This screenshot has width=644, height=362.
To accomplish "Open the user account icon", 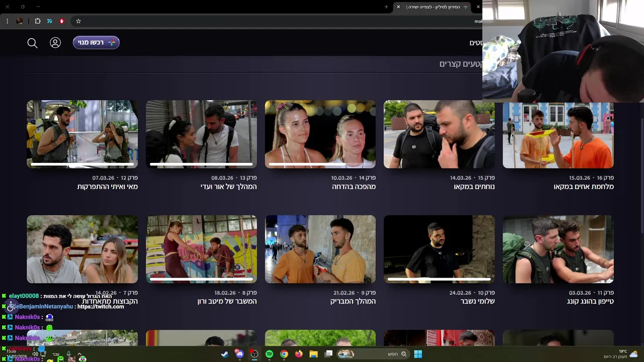I will click(x=55, y=43).
